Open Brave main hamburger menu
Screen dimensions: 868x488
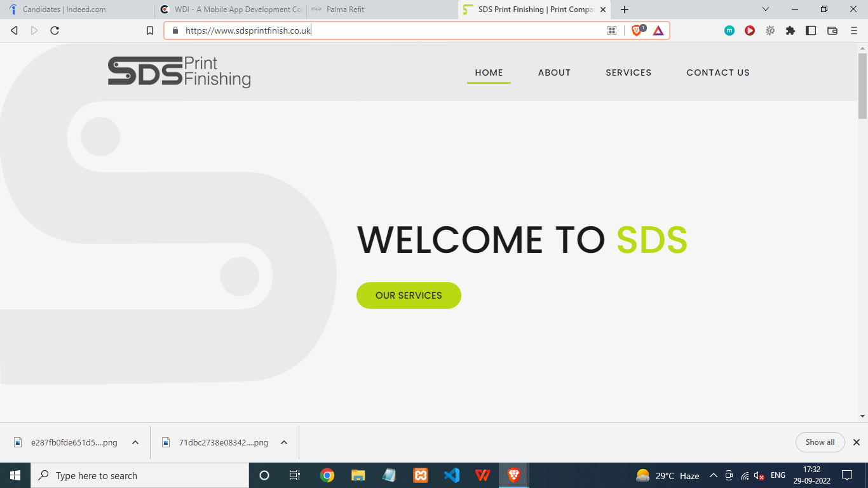tap(854, 30)
